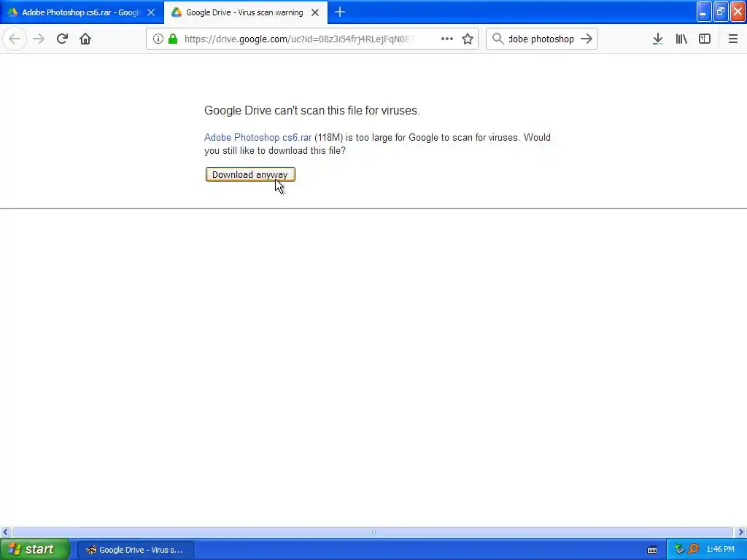
Task: Switch to the Adobe Photoshop cs6.rar tab
Action: [x=82, y=12]
